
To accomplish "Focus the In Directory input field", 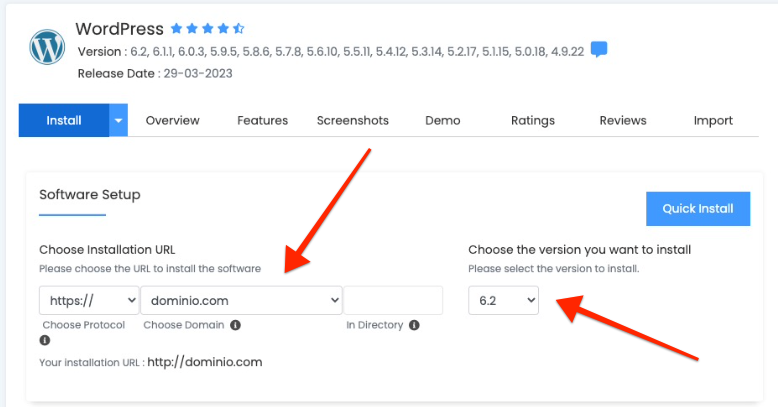I will 393,300.
